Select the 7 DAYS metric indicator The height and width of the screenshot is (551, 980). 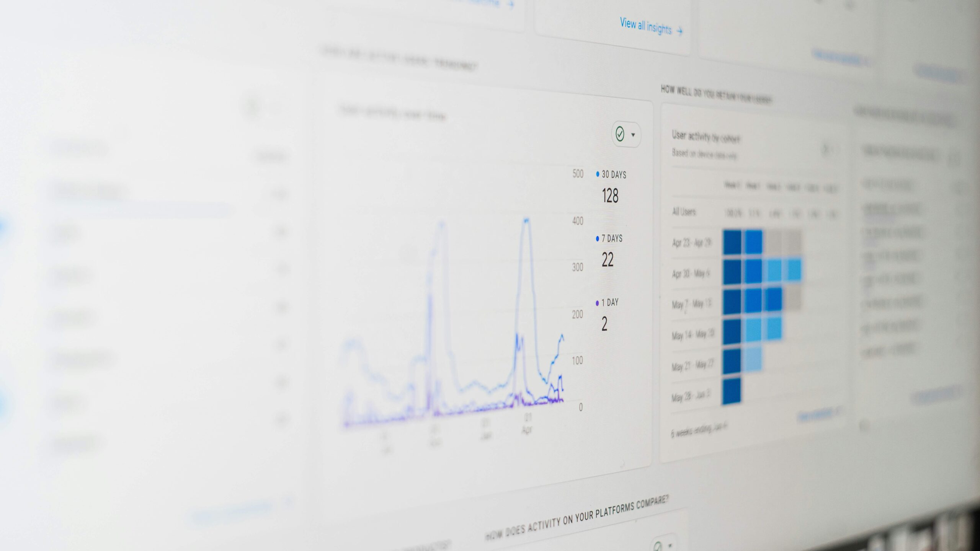coord(609,239)
